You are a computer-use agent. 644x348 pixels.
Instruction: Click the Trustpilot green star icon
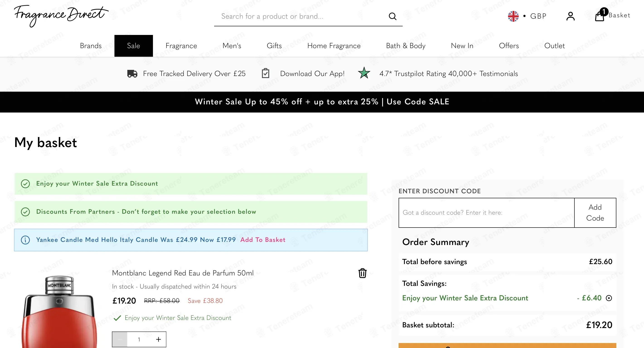coord(364,73)
